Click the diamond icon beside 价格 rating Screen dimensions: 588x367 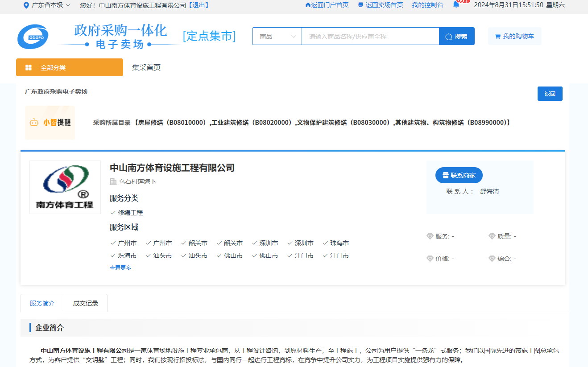430,259
